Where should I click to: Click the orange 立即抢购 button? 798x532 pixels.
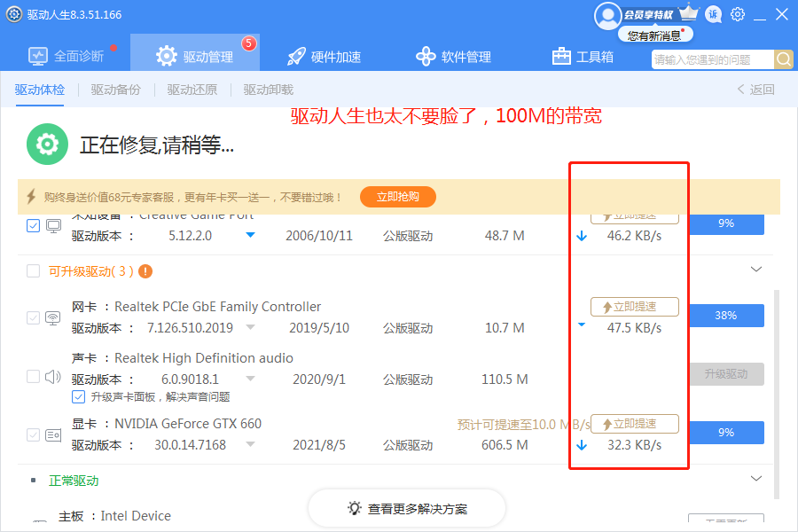point(398,197)
